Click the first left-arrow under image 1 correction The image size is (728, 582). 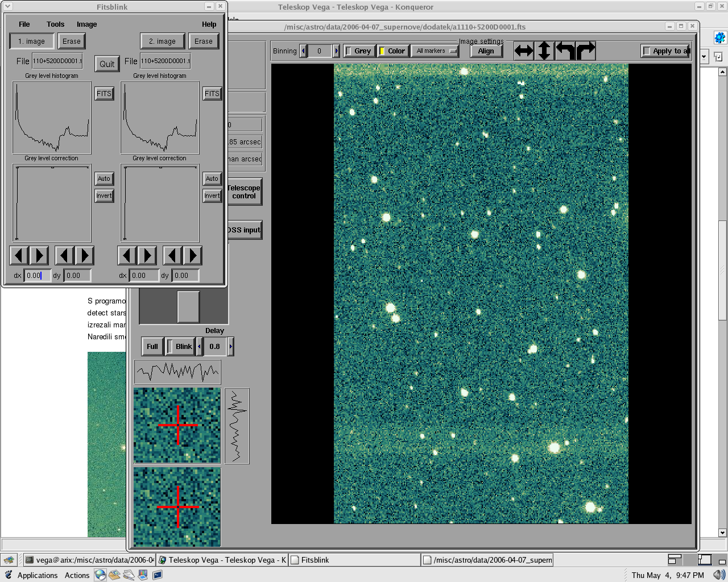19,256
